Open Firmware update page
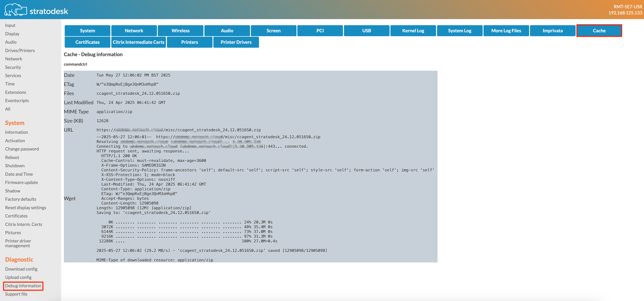Viewport: 644px width, 301px height. 21,182
